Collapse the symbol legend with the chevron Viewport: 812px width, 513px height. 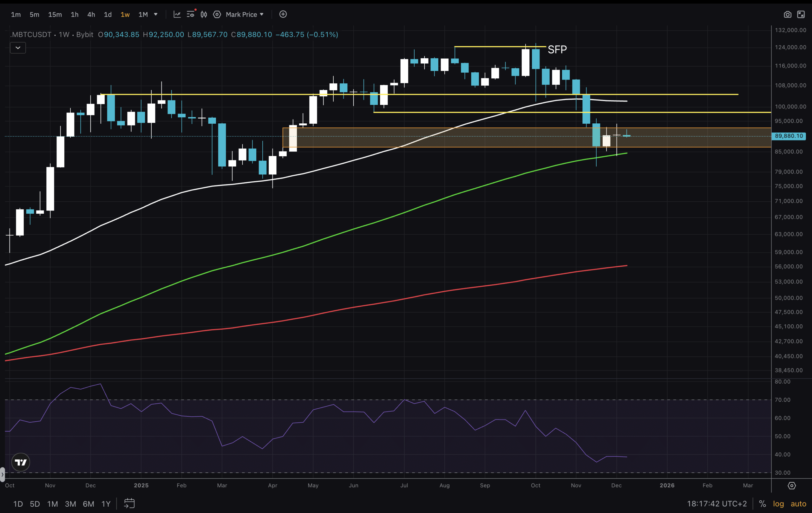(x=18, y=48)
